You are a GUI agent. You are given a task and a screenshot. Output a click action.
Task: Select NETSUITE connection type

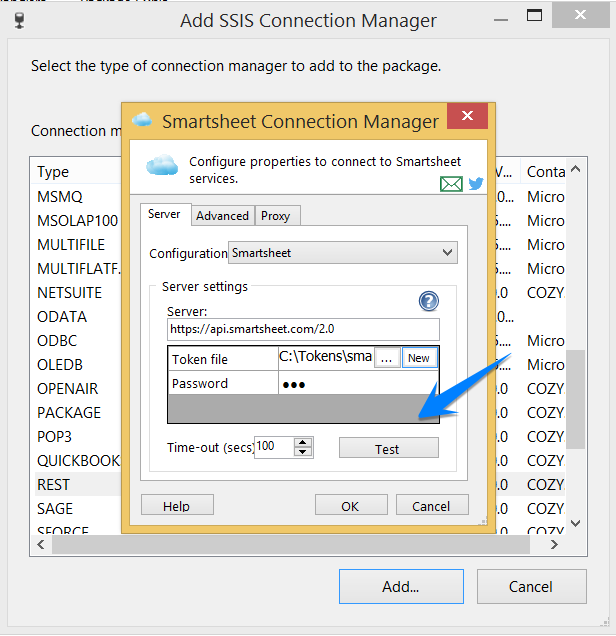click(x=69, y=292)
